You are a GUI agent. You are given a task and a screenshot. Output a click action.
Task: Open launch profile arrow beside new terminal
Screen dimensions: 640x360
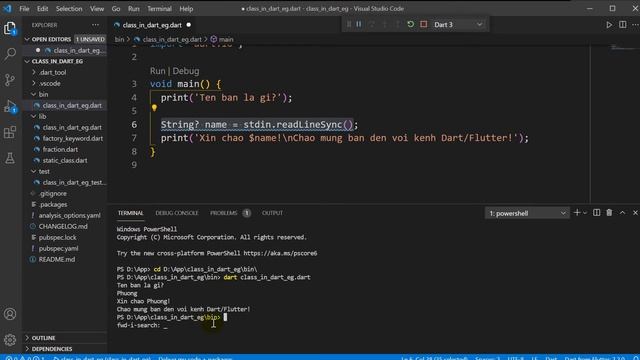(585, 213)
